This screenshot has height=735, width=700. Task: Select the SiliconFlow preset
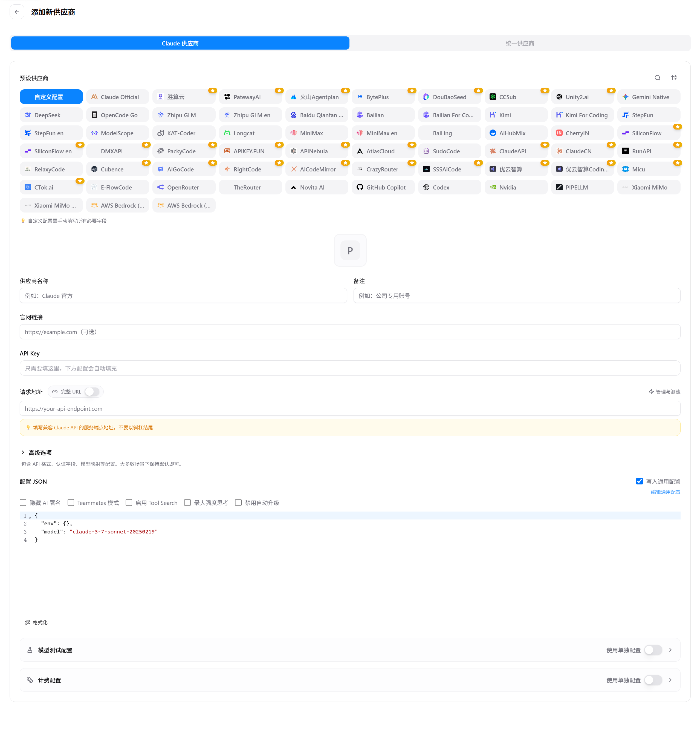(649, 133)
